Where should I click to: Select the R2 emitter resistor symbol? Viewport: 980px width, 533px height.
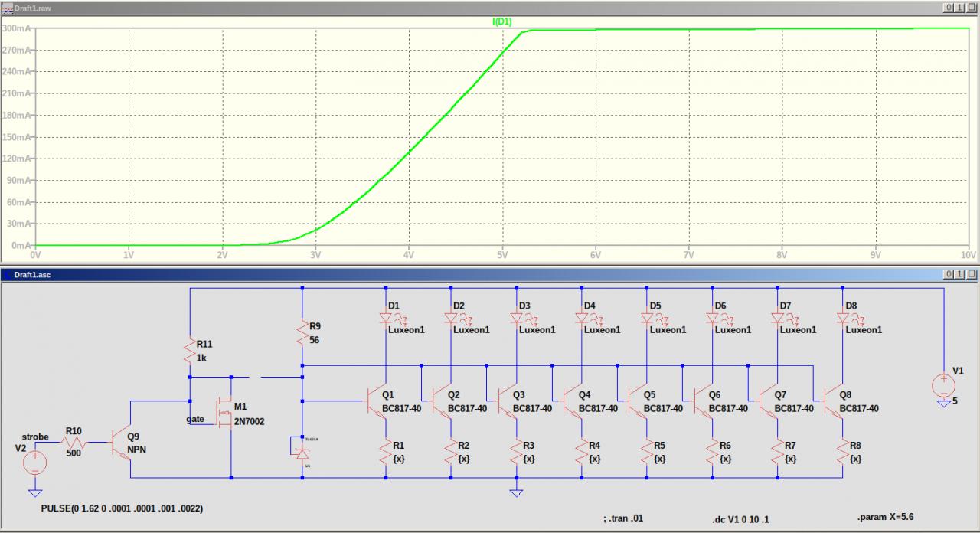pos(451,452)
